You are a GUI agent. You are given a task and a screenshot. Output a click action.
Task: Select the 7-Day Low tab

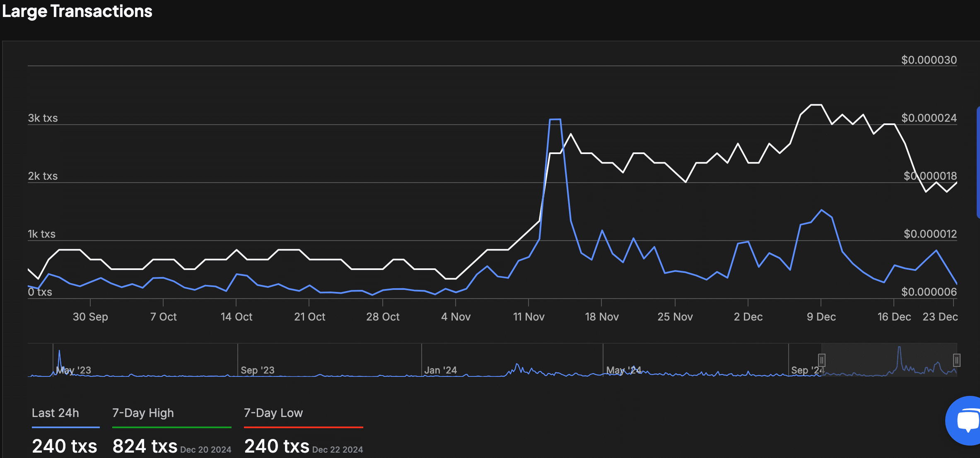coord(273,413)
